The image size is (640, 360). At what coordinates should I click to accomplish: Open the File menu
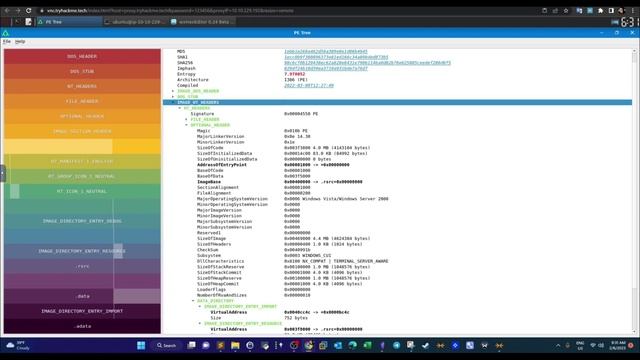tap(7, 42)
